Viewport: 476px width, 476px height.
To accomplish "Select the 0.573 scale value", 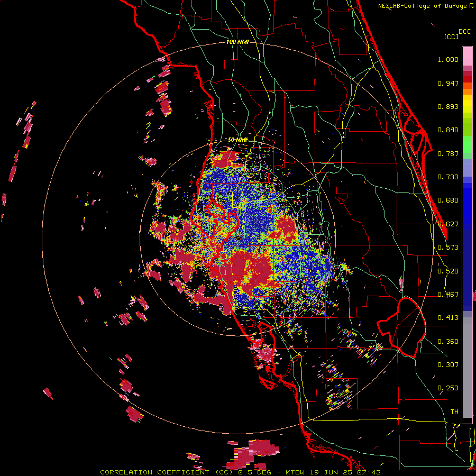I will click(448, 248).
